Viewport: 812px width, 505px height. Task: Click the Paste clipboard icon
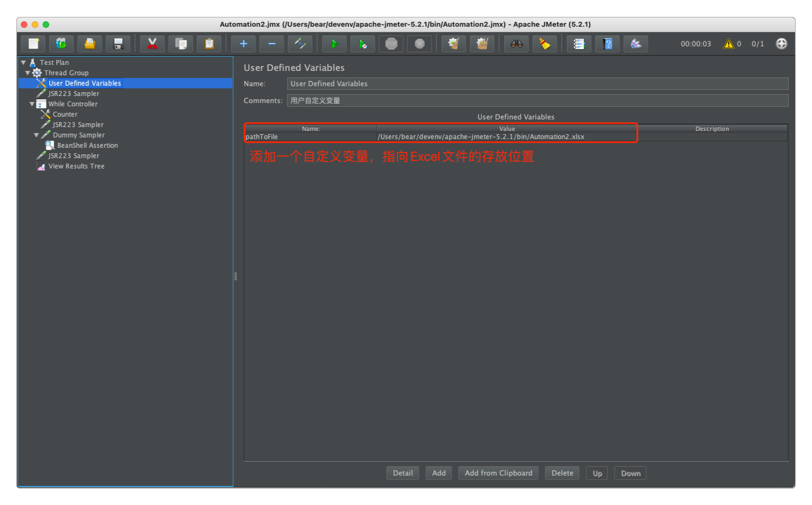pyautogui.click(x=209, y=44)
